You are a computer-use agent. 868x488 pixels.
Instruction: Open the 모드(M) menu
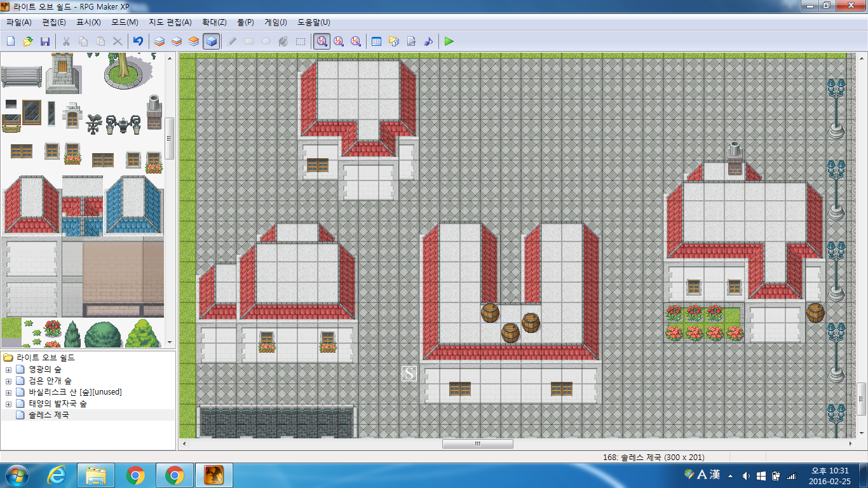pos(125,22)
